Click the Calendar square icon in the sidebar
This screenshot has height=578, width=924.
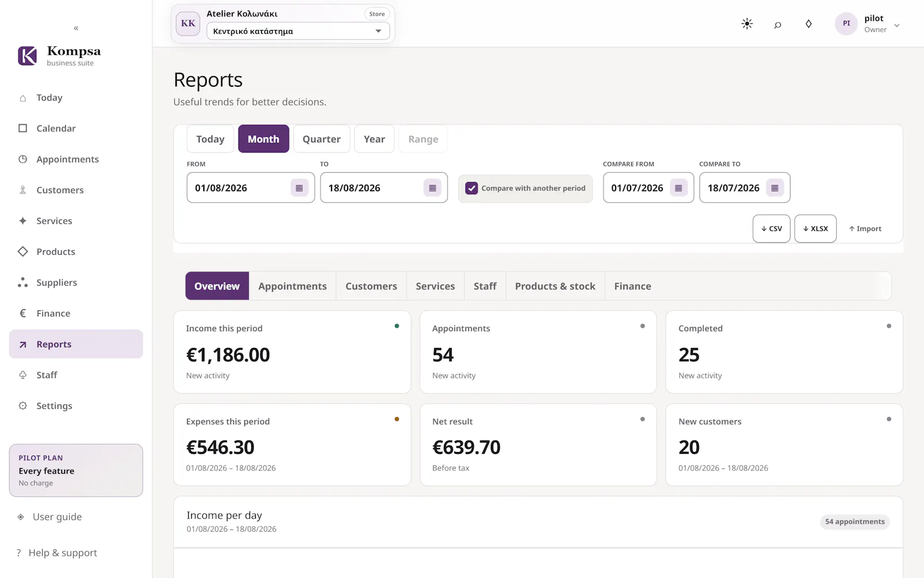[23, 128]
